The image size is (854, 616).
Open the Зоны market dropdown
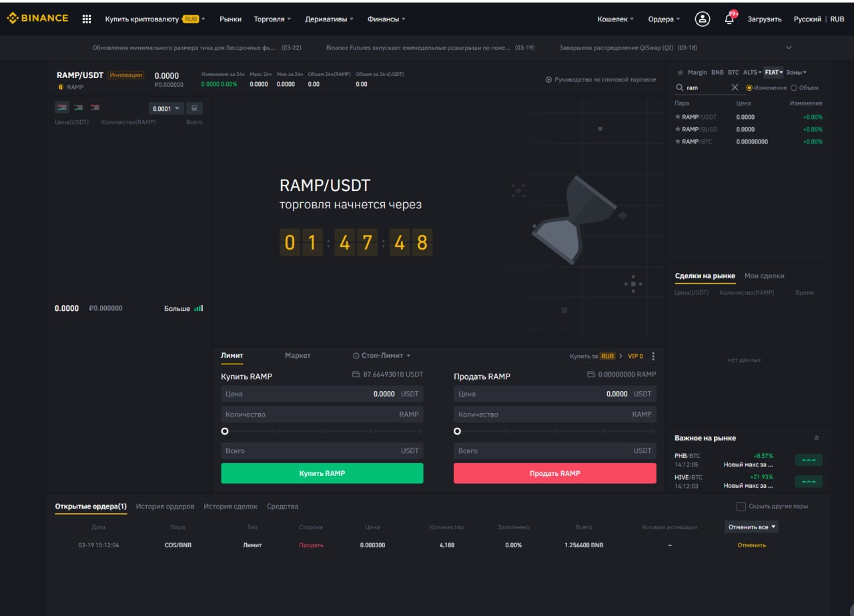tap(796, 72)
